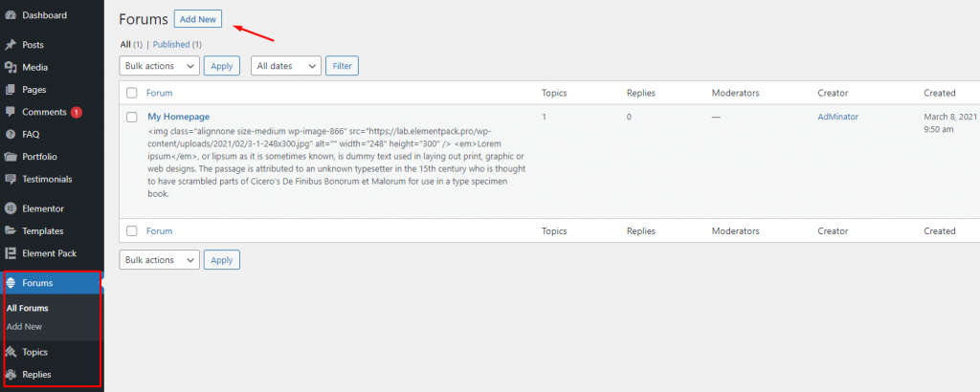
Task: Click the AdMinator creator link
Action: 838,117
